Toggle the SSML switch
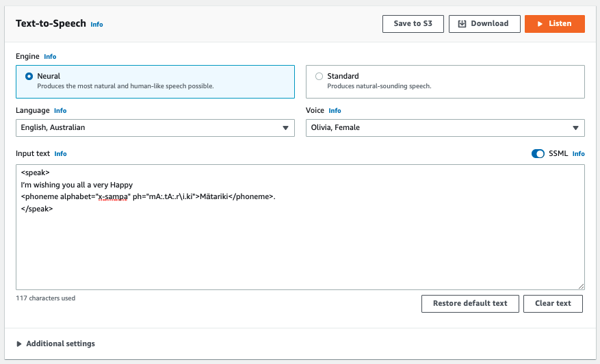Image resolution: width=600 pixels, height=364 pixels. [x=538, y=154]
